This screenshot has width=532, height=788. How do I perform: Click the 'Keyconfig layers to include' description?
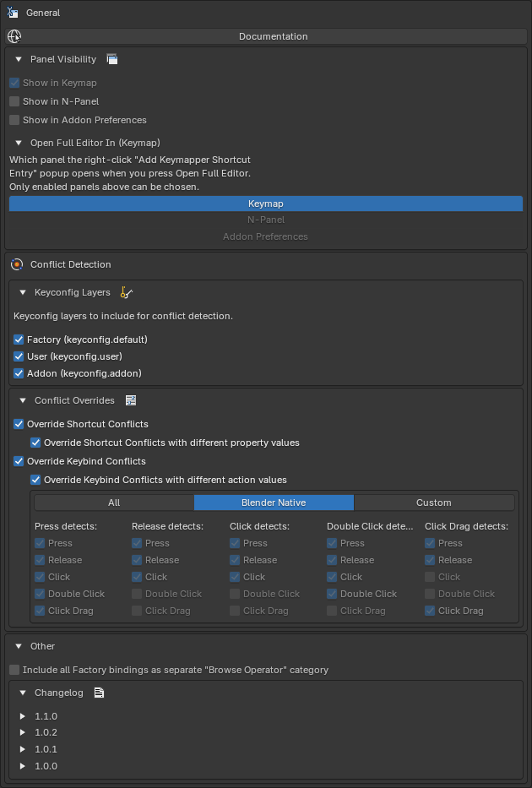[x=123, y=316]
